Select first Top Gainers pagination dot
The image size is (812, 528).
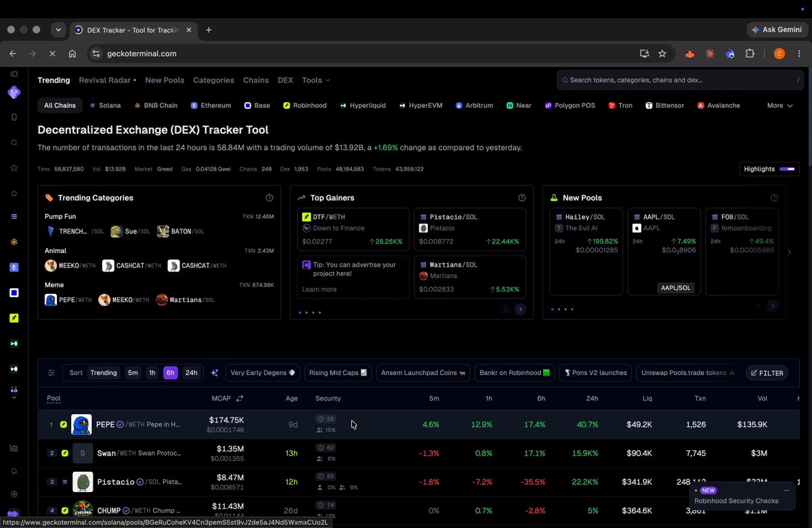(300, 313)
